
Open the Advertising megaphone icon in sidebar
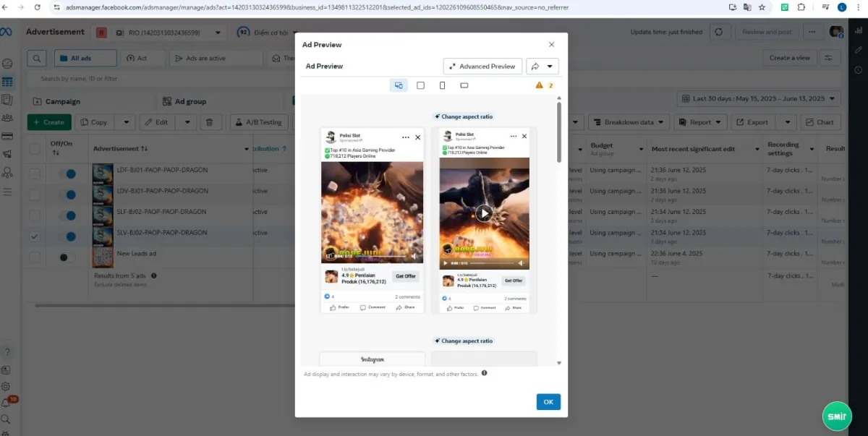(x=7, y=154)
